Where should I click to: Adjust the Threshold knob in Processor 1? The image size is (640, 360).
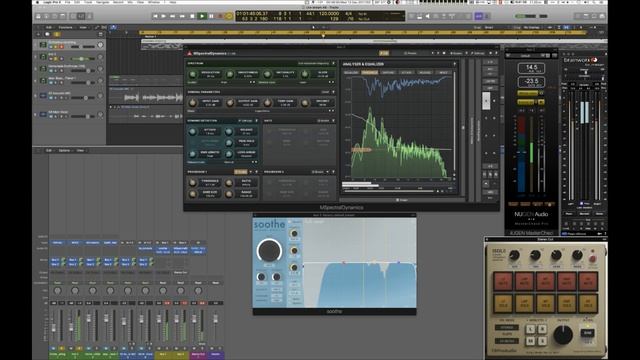point(193,182)
